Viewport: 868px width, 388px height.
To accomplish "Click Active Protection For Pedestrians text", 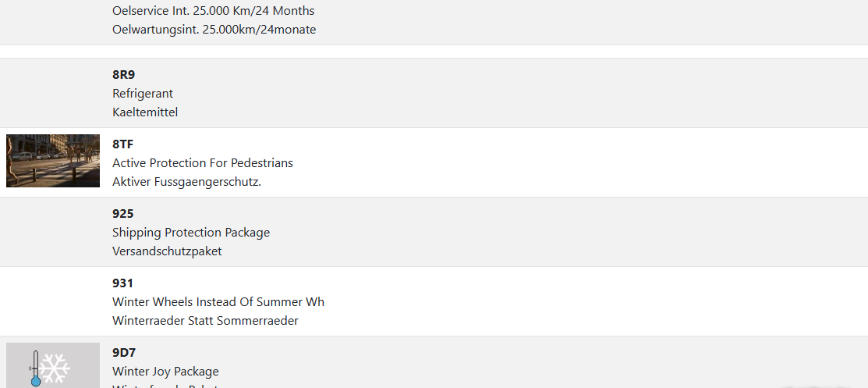I will pyautogui.click(x=203, y=163).
